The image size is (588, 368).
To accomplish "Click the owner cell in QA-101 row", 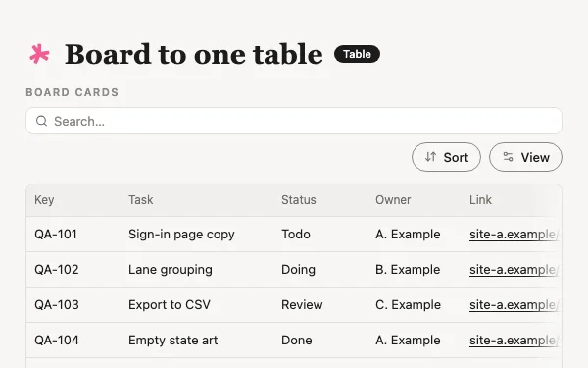I will [x=408, y=235].
